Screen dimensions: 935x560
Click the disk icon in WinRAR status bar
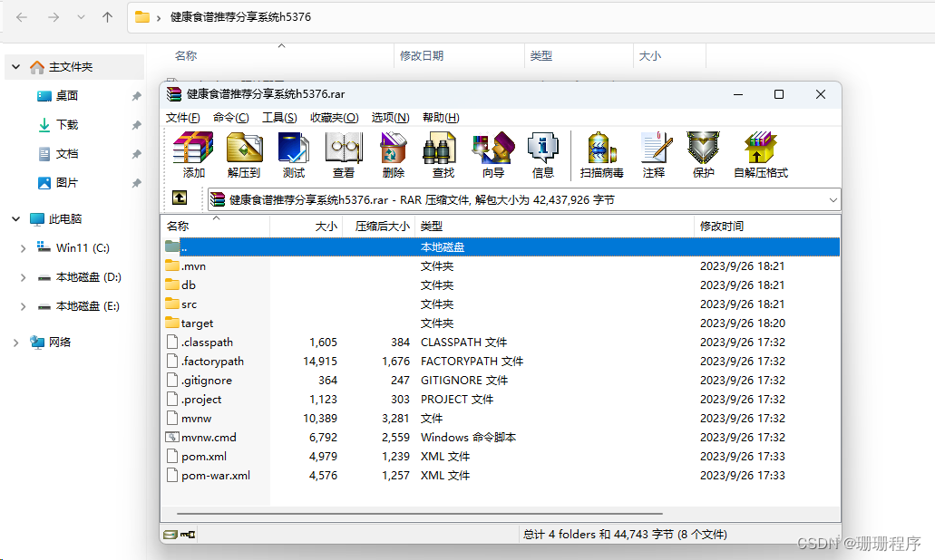[x=170, y=535]
